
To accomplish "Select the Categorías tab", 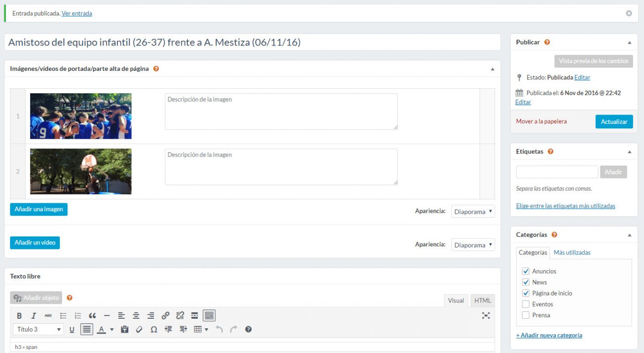I will pos(533,252).
